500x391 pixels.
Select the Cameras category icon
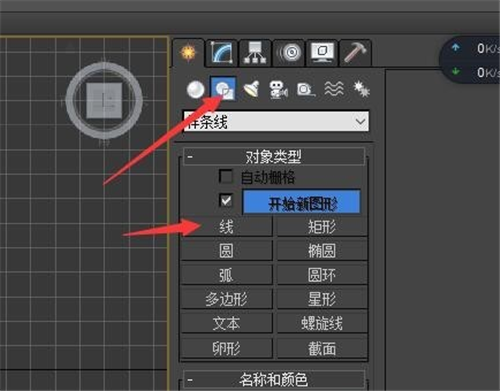click(x=278, y=89)
